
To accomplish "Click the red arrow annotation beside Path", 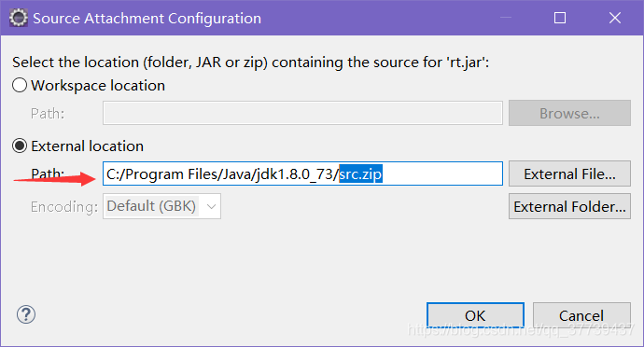I will click(55, 179).
